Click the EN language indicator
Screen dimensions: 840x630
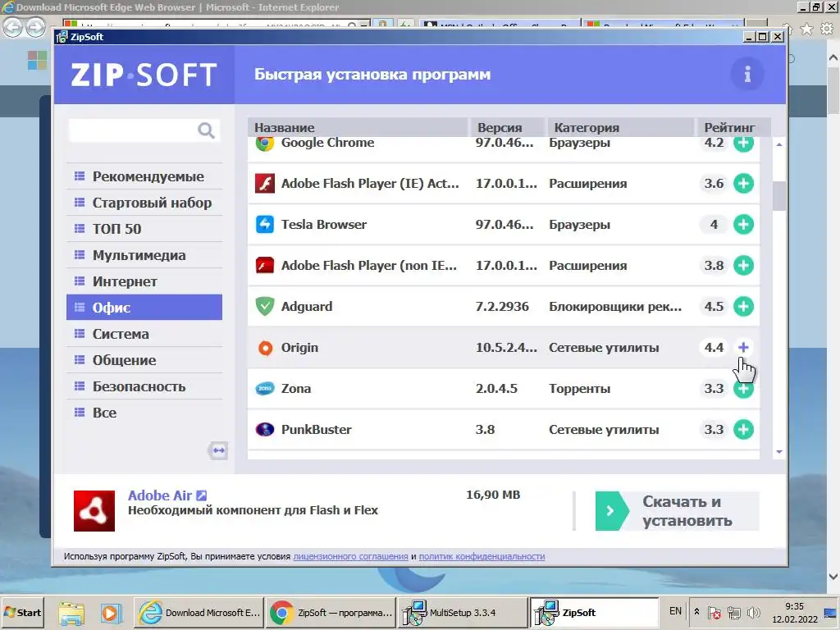[x=675, y=611]
